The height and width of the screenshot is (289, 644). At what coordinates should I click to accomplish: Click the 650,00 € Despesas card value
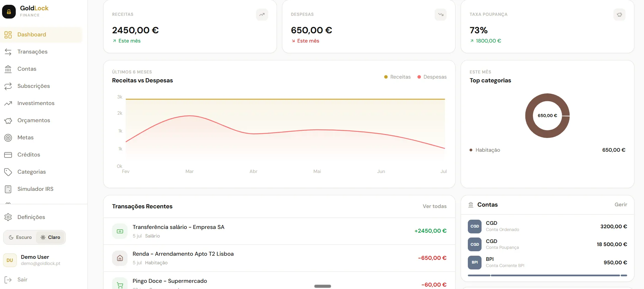point(312,30)
